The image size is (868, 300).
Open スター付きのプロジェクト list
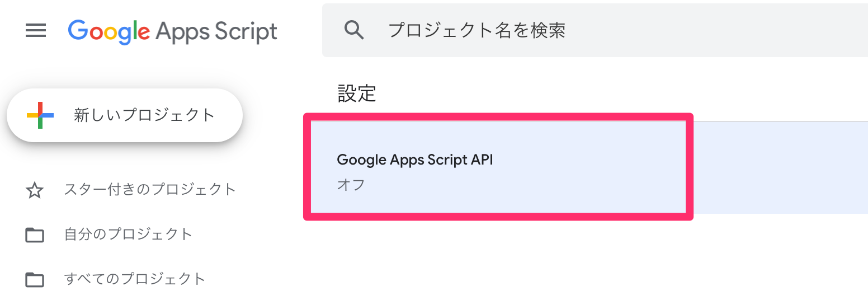[x=150, y=190]
